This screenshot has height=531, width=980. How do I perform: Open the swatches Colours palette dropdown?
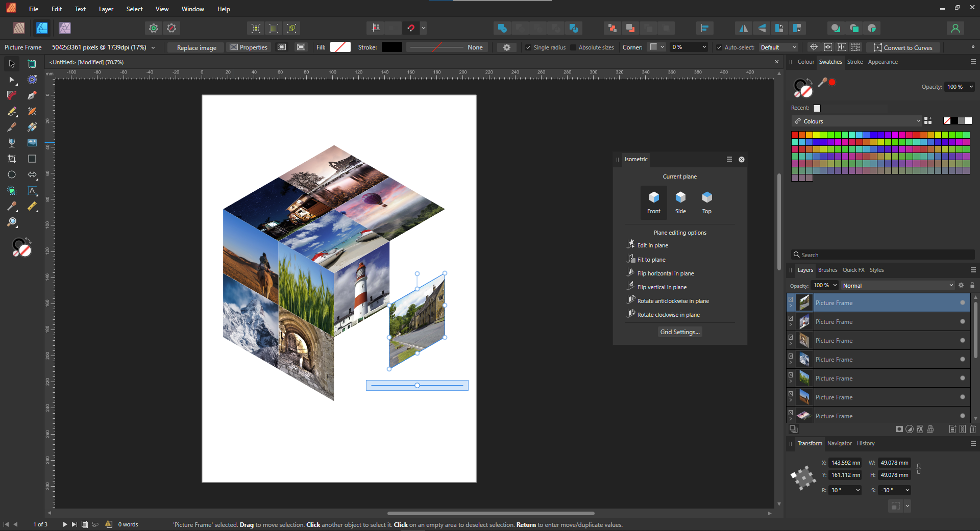pos(856,121)
